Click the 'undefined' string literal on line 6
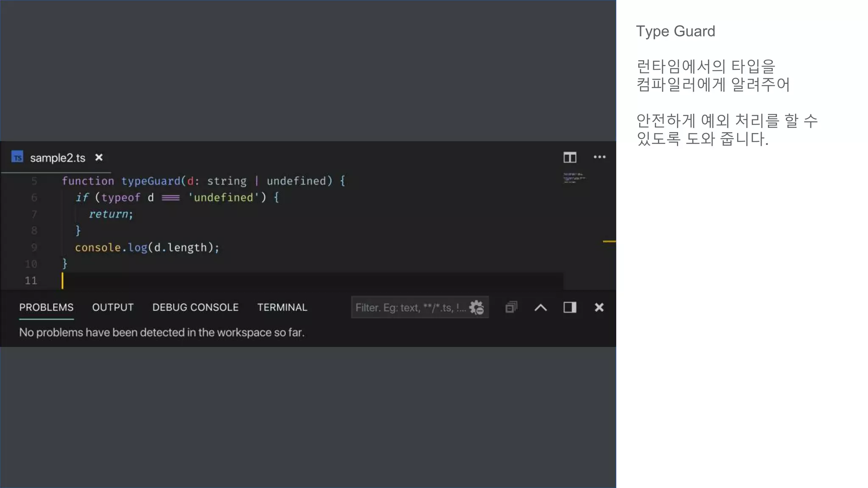The height and width of the screenshot is (488, 868). (x=223, y=197)
